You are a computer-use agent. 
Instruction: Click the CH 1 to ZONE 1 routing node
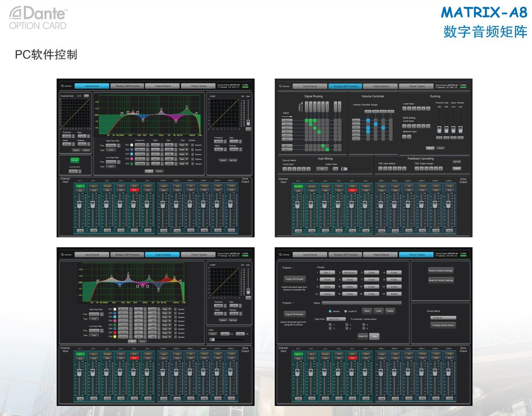click(x=307, y=121)
